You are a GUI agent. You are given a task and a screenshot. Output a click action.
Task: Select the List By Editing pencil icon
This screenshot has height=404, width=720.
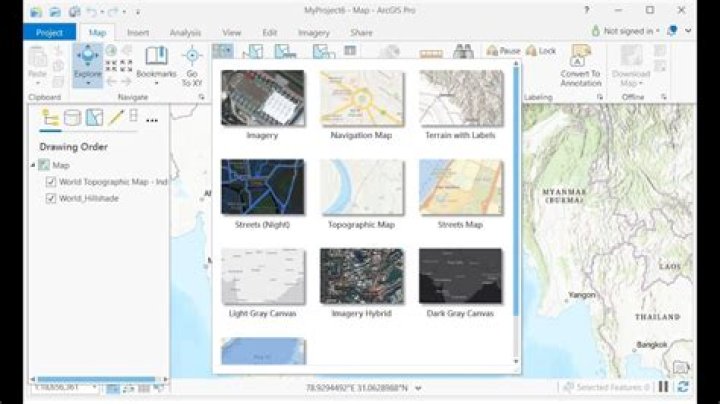[115, 118]
